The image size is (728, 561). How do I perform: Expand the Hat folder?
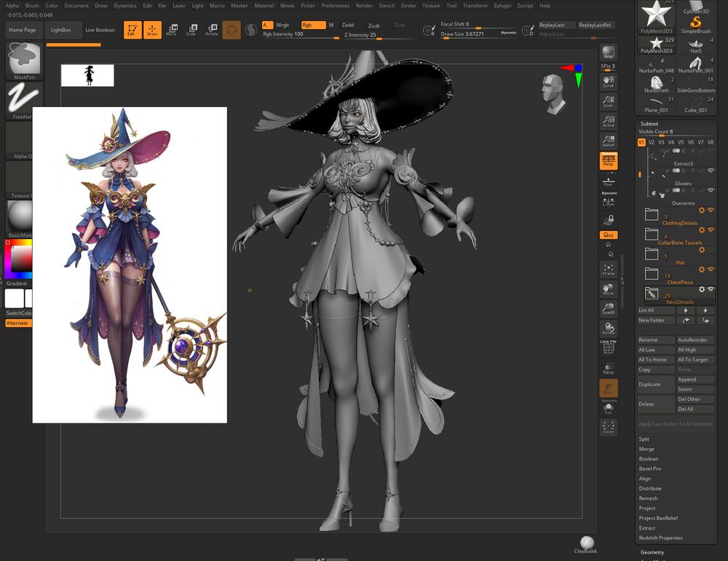click(x=652, y=254)
